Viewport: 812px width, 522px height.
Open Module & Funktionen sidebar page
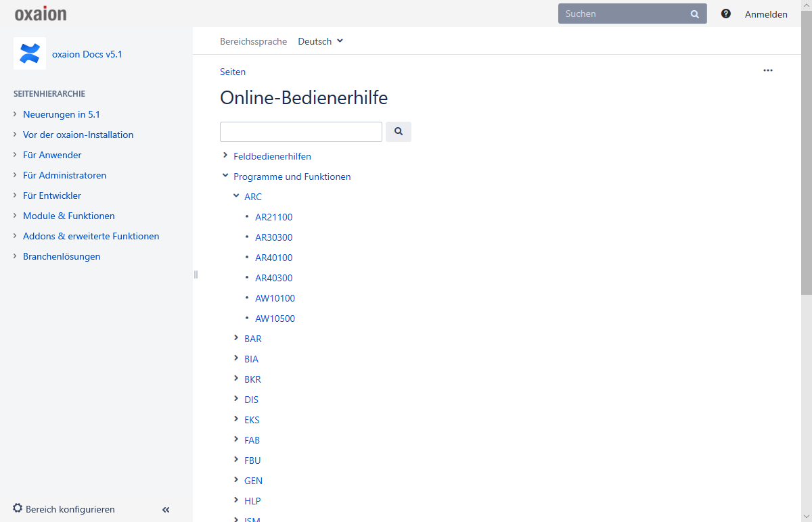point(68,216)
